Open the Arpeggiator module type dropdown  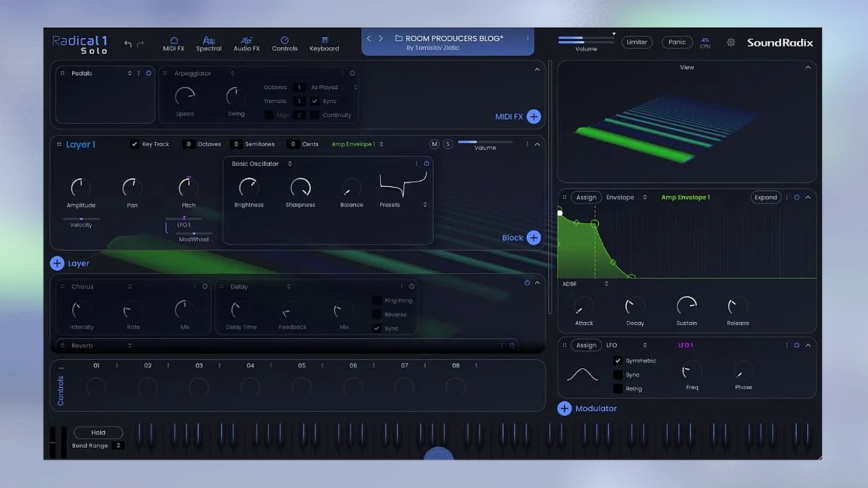click(x=232, y=73)
